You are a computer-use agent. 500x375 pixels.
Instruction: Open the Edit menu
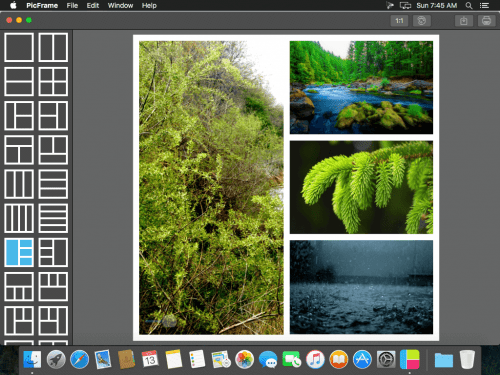(93, 5)
